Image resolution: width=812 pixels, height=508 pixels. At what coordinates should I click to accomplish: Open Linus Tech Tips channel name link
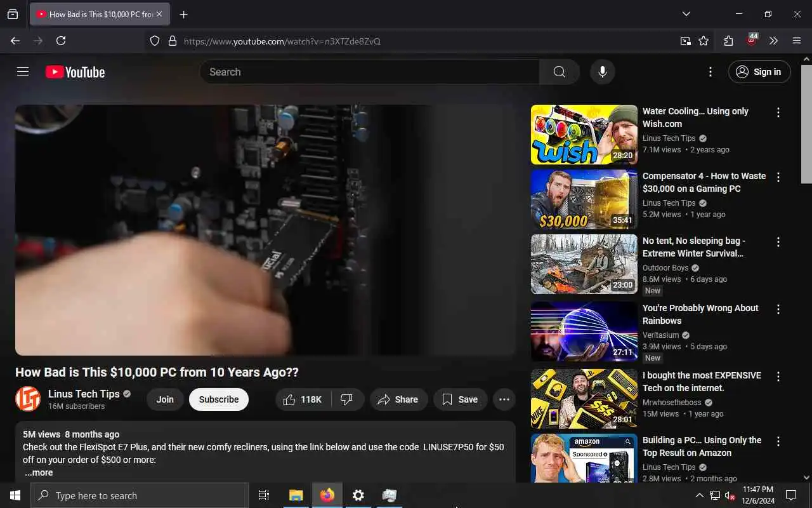84,394
